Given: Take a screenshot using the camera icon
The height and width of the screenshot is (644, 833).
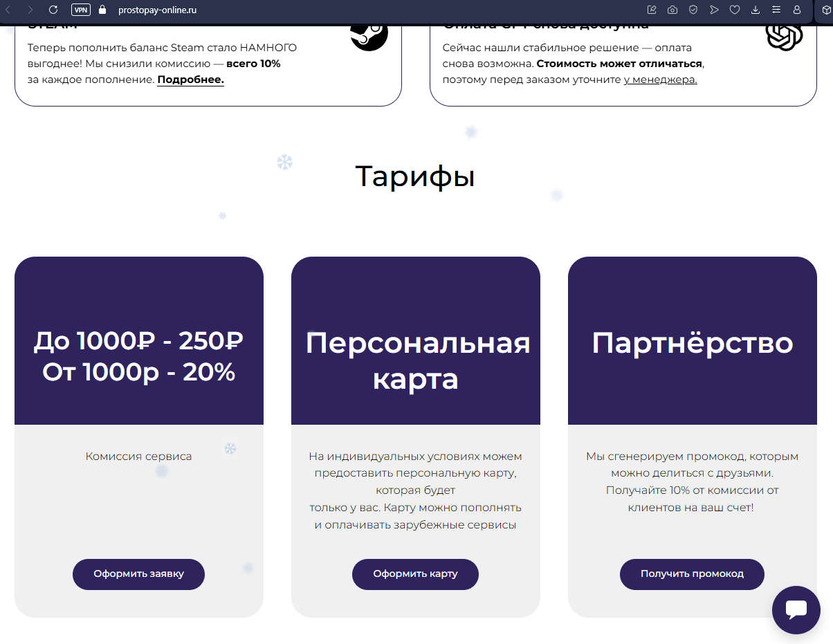Looking at the screenshot, I should 672,10.
